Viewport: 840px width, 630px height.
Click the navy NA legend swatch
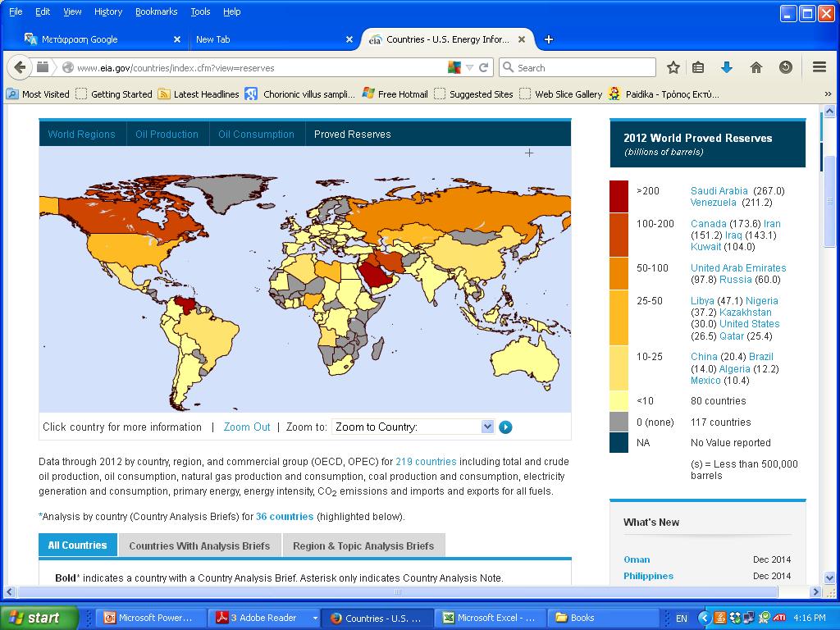[x=619, y=442]
